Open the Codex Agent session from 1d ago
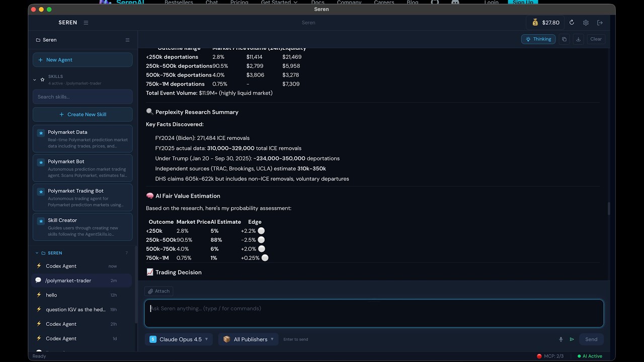The height and width of the screenshot is (362, 644). (82, 338)
